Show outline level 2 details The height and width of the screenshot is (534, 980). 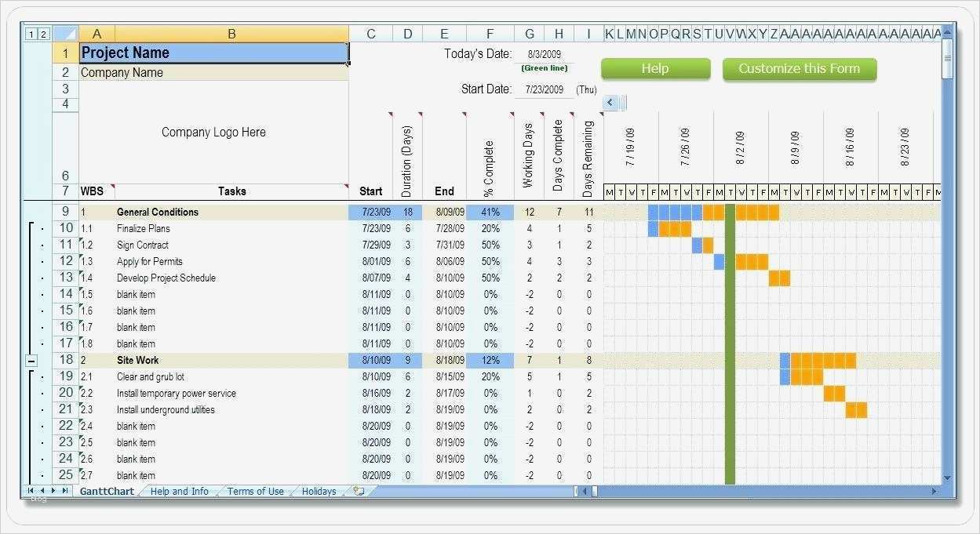coord(43,34)
